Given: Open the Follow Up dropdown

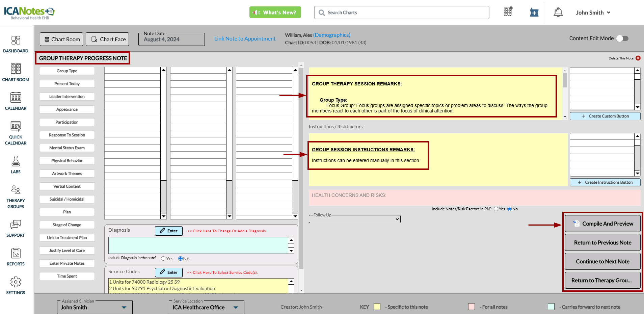Looking at the screenshot, I should (354, 219).
